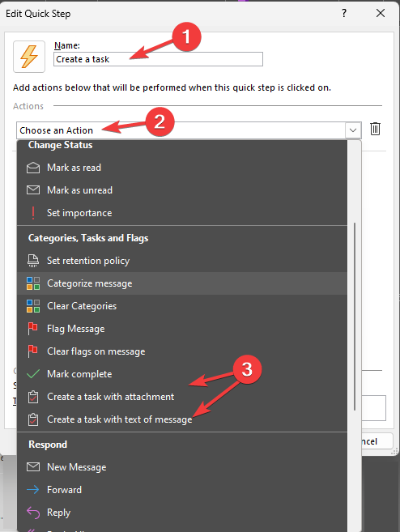Delete action using the trash can icon

pos(375,129)
